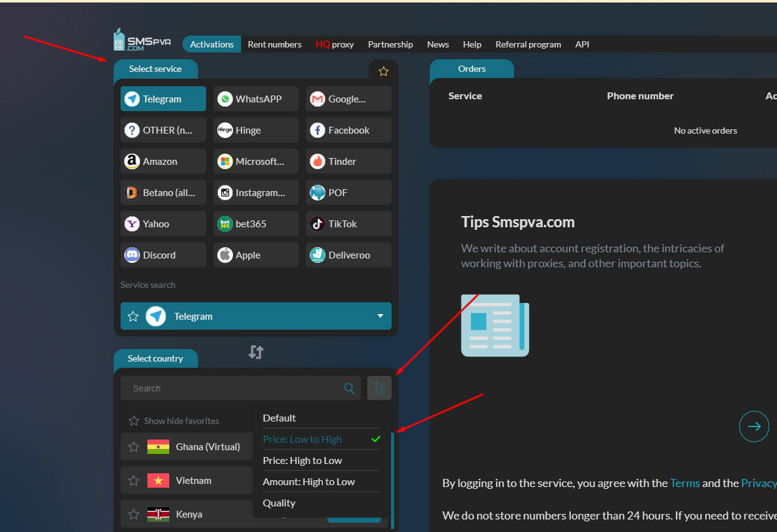Select the bet365 service tile
Screen dimensions: 777x532
click(x=256, y=224)
